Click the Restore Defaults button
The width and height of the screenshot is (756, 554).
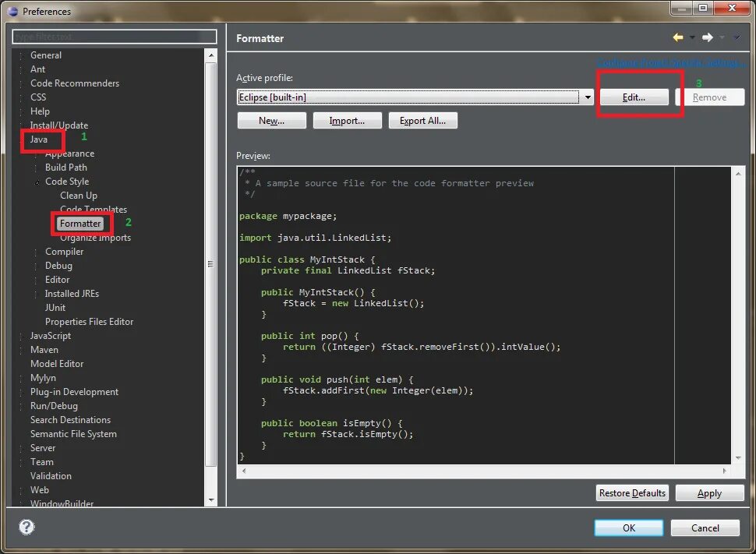632,492
